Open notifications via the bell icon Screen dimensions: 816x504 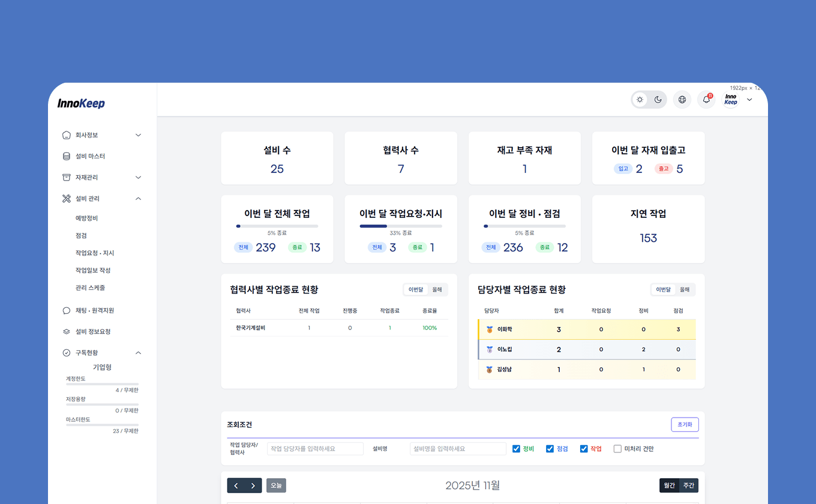pyautogui.click(x=706, y=100)
